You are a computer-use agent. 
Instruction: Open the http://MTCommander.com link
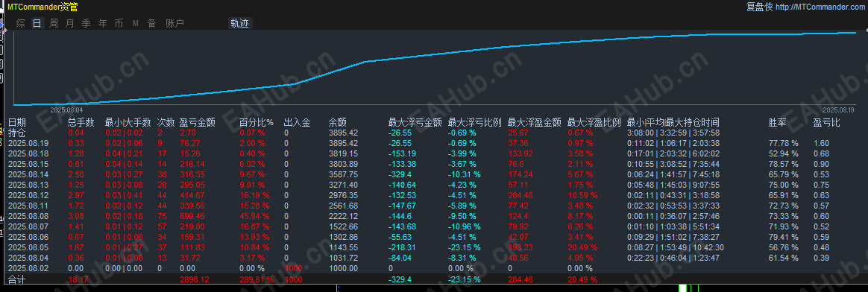pyautogui.click(x=820, y=7)
